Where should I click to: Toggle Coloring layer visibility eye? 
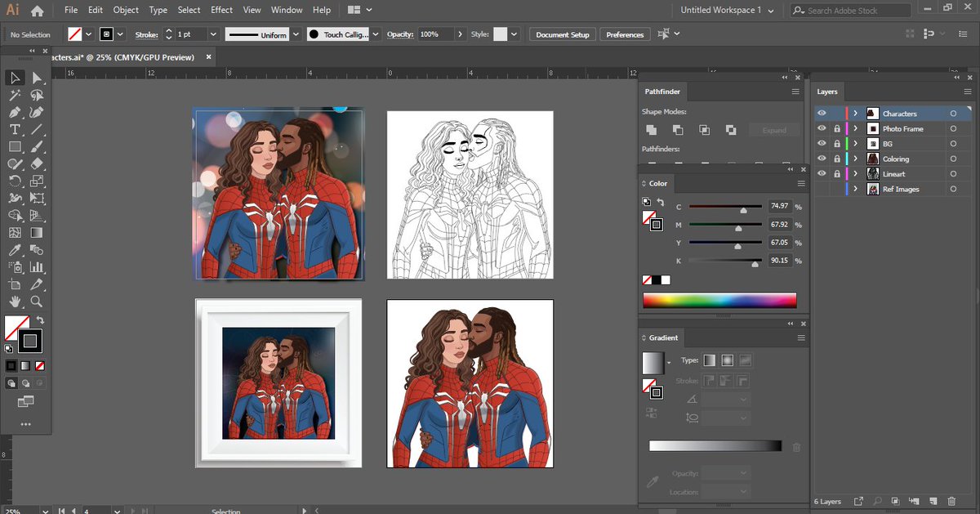(x=822, y=159)
